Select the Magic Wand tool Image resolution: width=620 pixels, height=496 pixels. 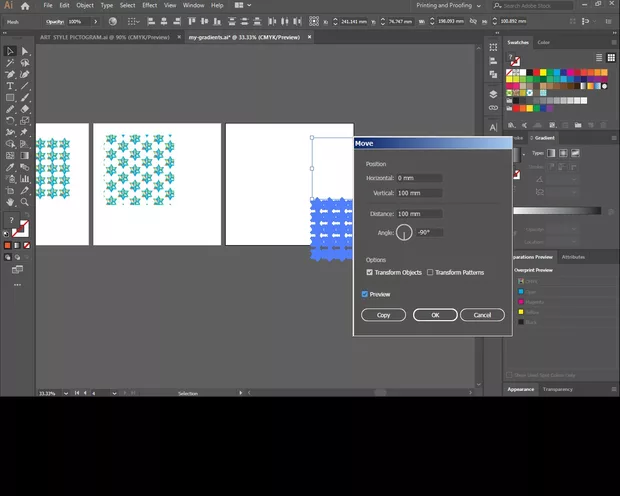point(10,63)
